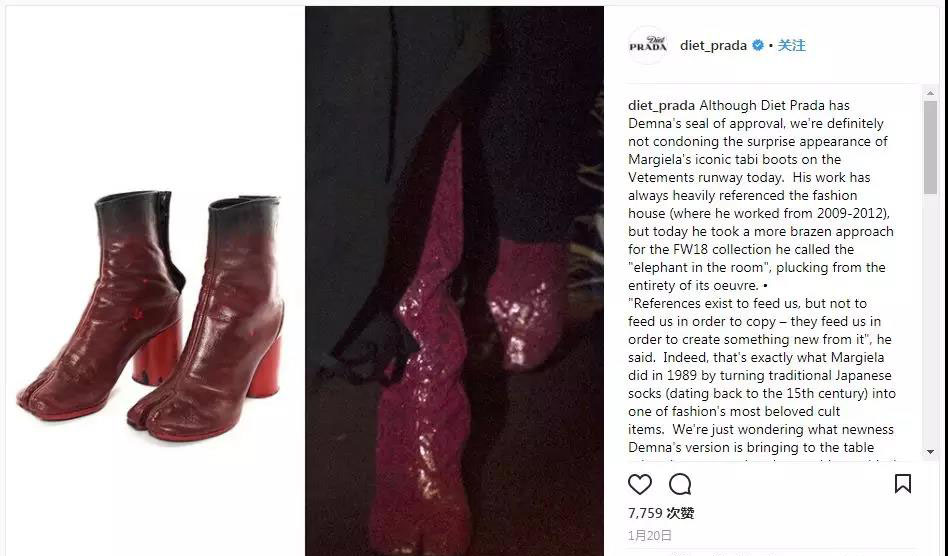
Task: Click the 次赞 likes label
Action: coord(680,513)
